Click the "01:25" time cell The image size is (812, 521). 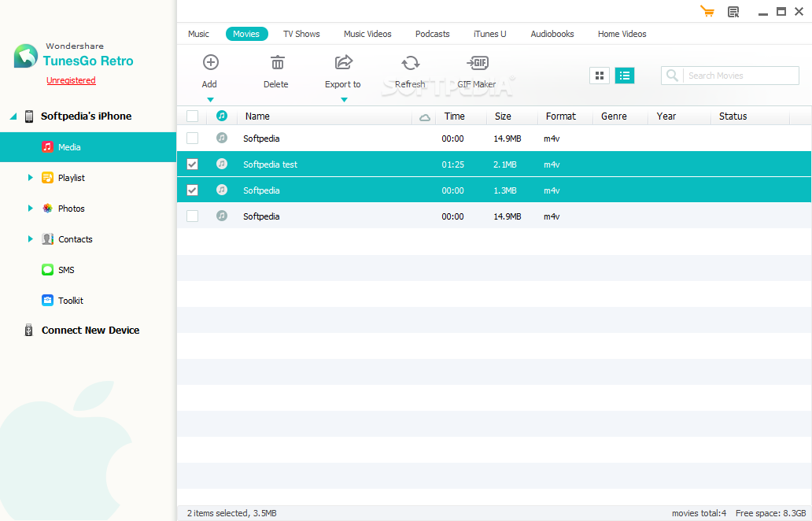[x=452, y=164]
